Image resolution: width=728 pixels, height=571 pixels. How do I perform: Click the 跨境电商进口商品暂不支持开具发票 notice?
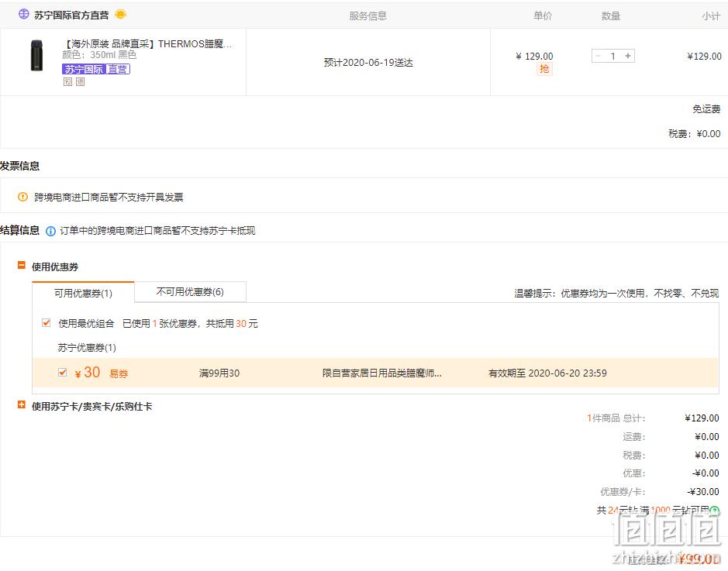click(109, 197)
